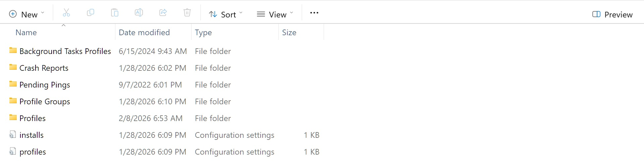Screen dimensions: 644x168
Task: Click the Copy icon in toolbar
Action: click(x=91, y=13)
